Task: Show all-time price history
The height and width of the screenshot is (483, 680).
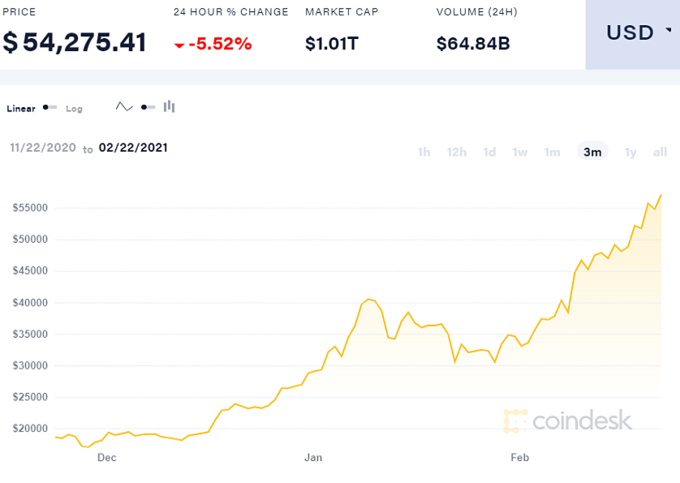Action: pyautogui.click(x=660, y=152)
